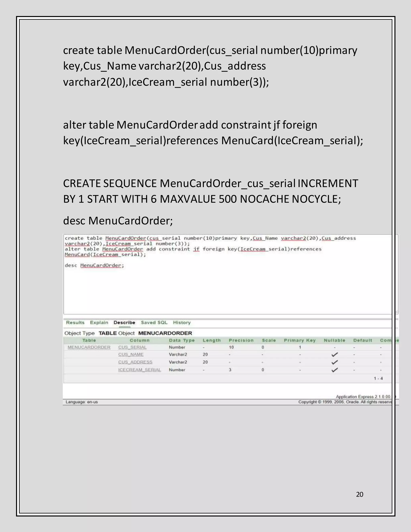The image size is (411, 532).
Task: Click the MENUCARDORDER table link
Action: click(89, 347)
